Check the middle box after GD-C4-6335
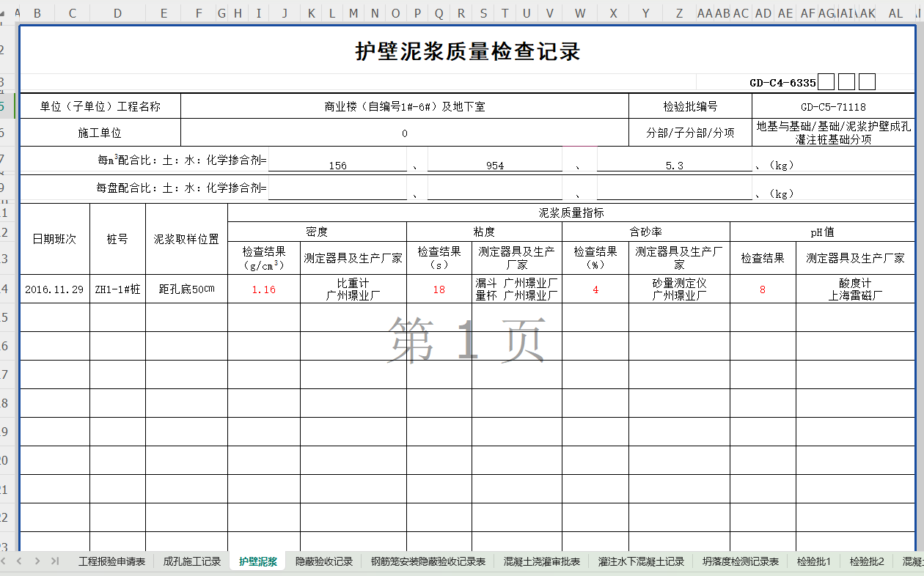924x576 pixels. pos(846,82)
